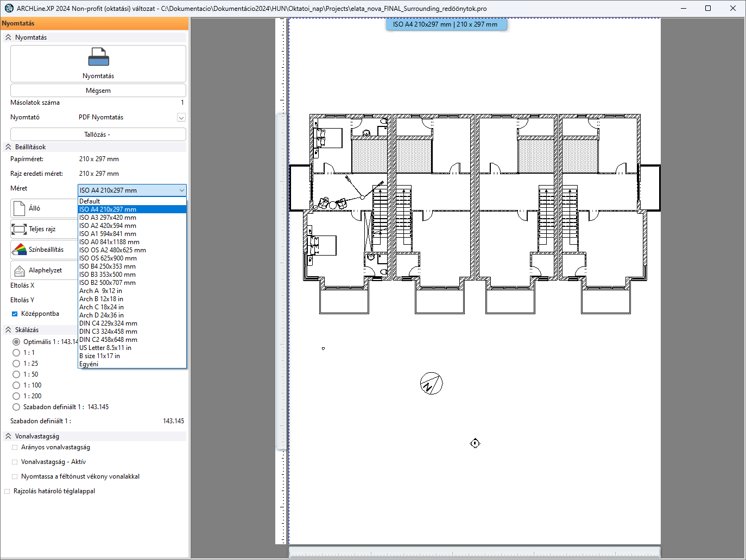Click the Teljes rajz full drawing icon
Viewport: 746px width, 560px height.
(x=19, y=229)
